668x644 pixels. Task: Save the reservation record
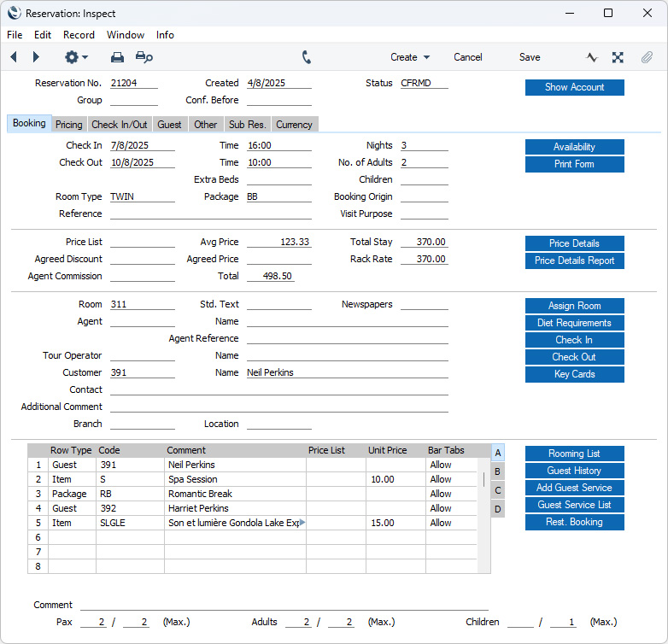tap(530, 57)
